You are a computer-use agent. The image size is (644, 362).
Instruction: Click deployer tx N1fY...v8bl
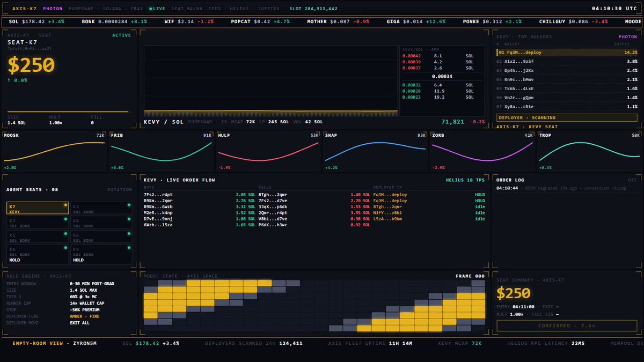coord(387,212)
